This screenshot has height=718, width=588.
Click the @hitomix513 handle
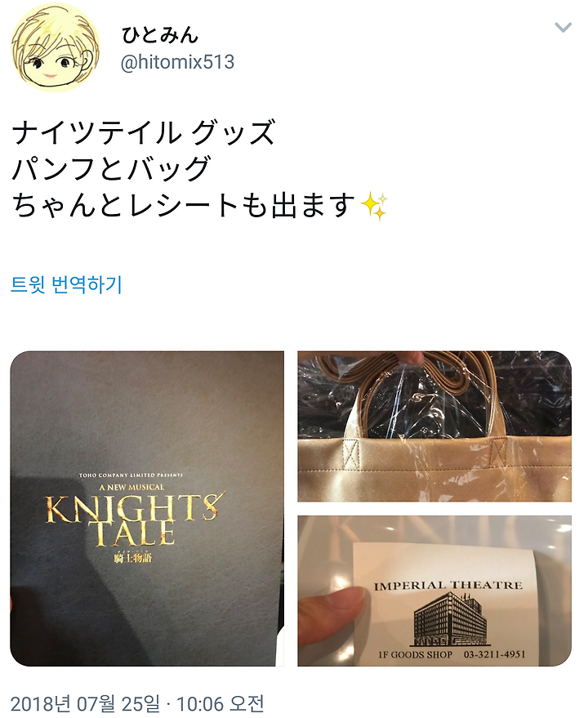177,62
